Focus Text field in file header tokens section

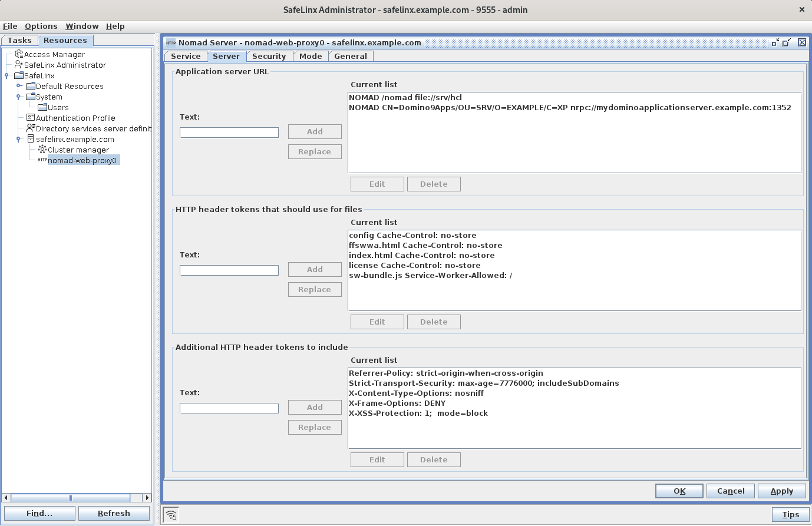(x=229, y=270)
